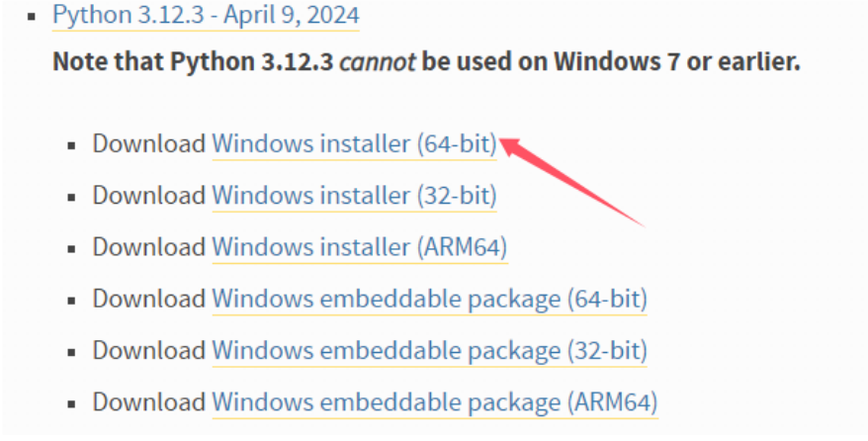This screenshot has height=441, width=868.
Task: Click bullet beside ARM64 embeddable package line
Action: pyautogui.click(x=71, y=404)
